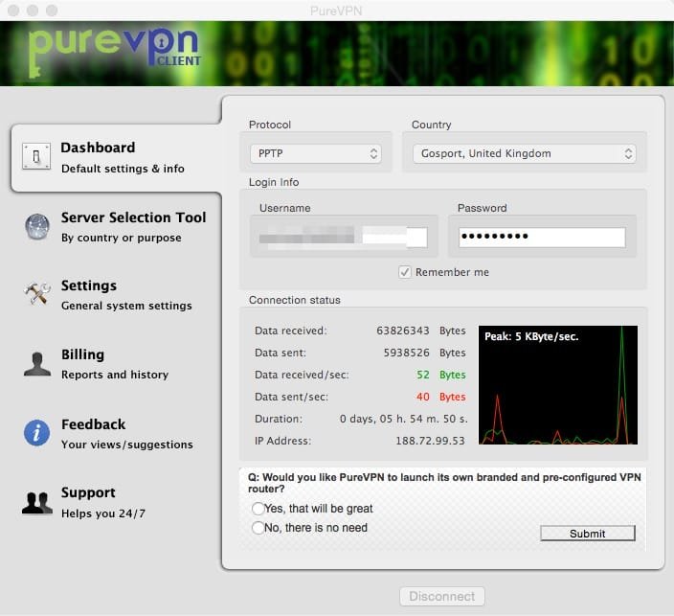Open the Gosport, United Kingdom country dropdown

524,153
